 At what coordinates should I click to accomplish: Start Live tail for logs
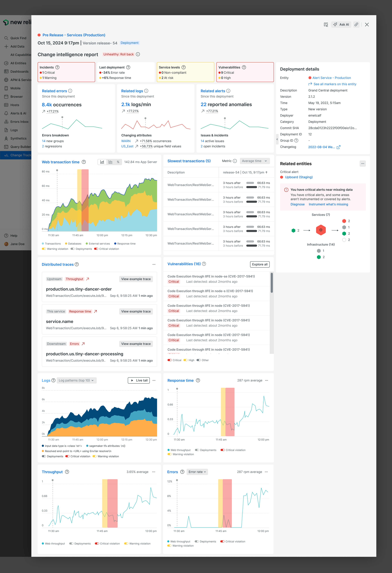tap(139, 380)
